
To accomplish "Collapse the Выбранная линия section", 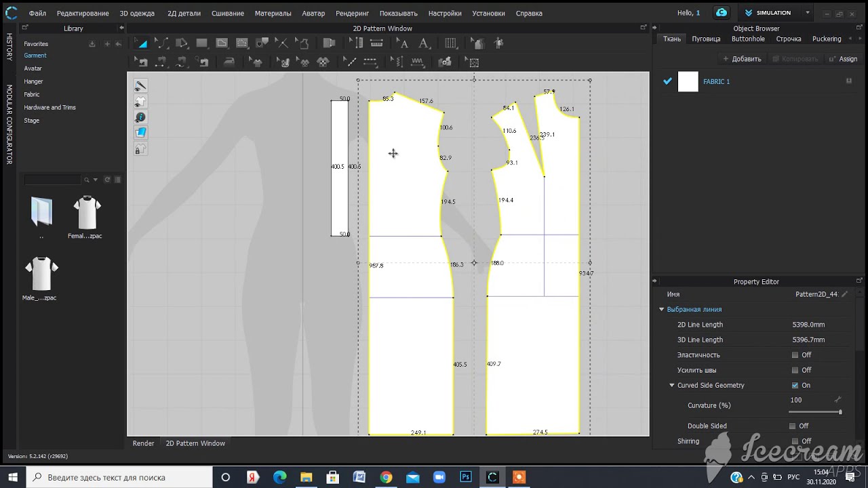I will pos(662,310).
